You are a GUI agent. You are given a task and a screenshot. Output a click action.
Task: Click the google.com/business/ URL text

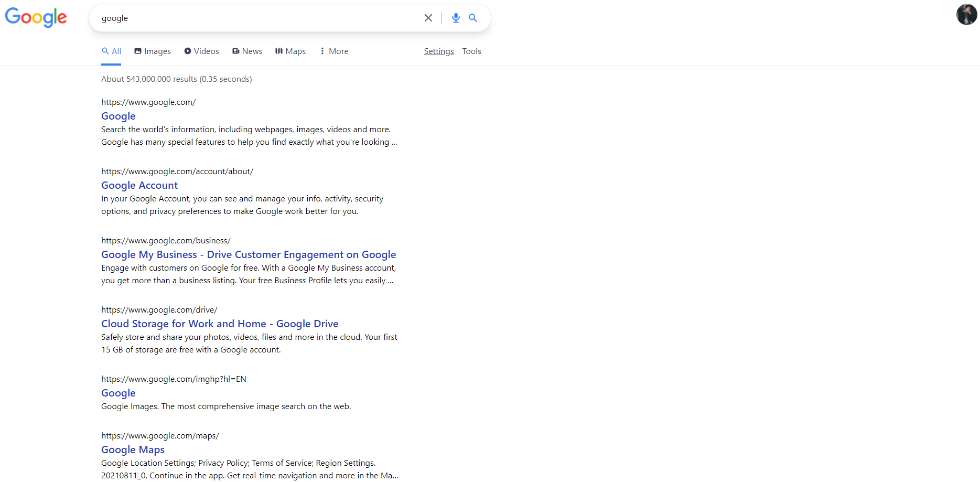pos(166,240)
